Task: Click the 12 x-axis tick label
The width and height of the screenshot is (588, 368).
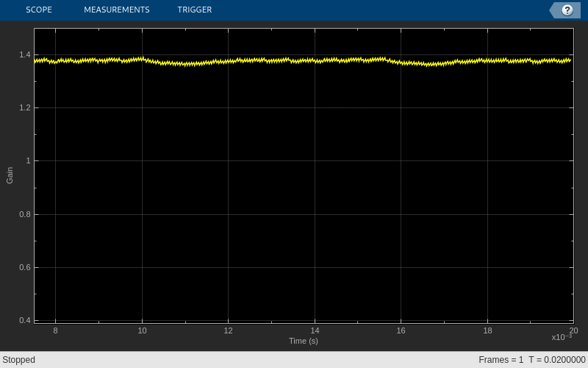Action: (228, 330)
